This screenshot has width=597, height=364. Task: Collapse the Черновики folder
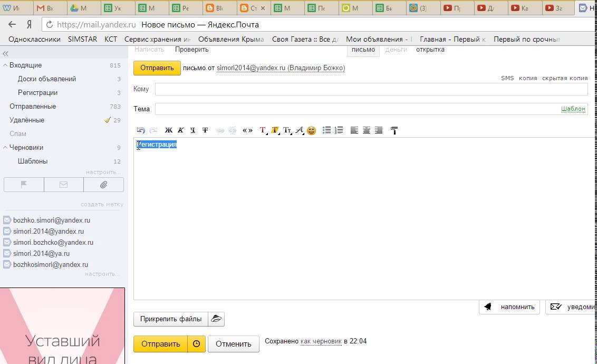(x=5, y=148)
